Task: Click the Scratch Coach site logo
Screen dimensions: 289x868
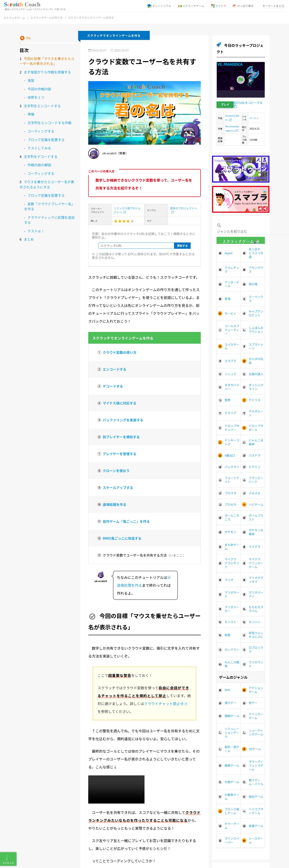Action: pos(22,4)
